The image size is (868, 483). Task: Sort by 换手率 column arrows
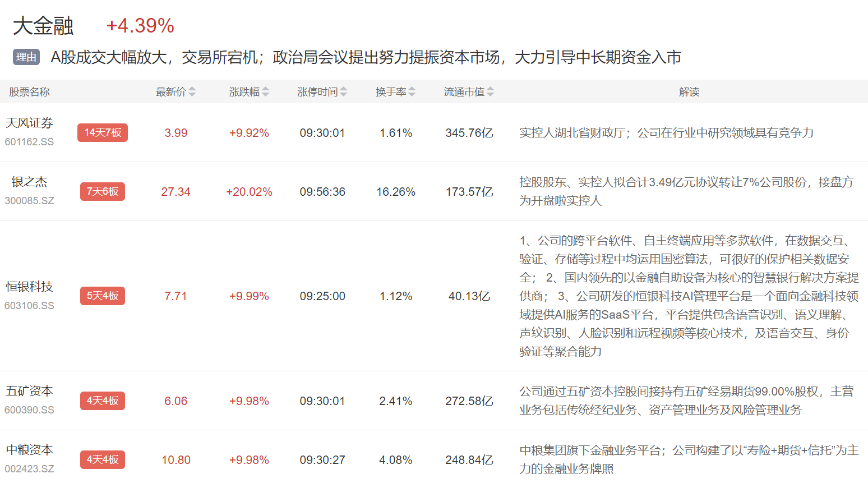coord(412,92)
